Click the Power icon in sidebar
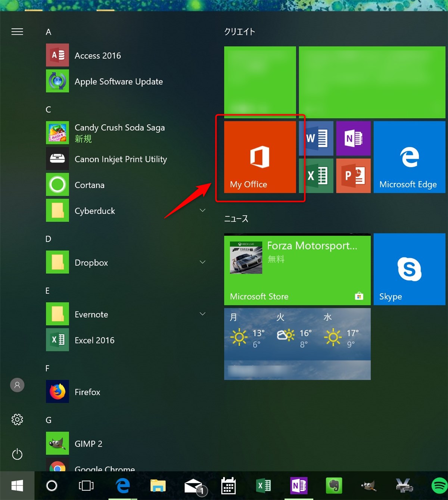This screenshot has height=500, width=448. click(x=17, y=454)
